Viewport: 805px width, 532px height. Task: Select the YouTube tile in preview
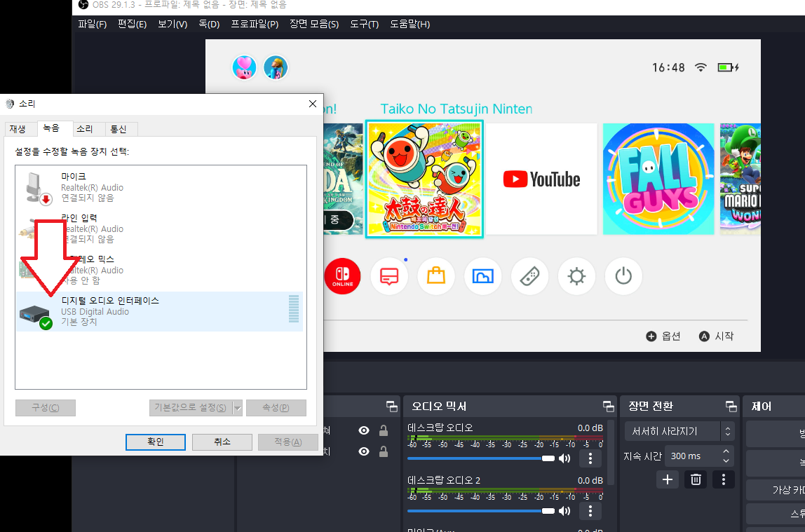click(541, 179)
